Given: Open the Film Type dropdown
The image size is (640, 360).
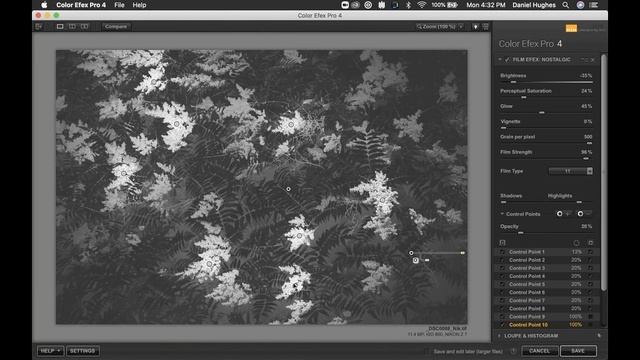Looking at the screenshot, I should point(570,171).
